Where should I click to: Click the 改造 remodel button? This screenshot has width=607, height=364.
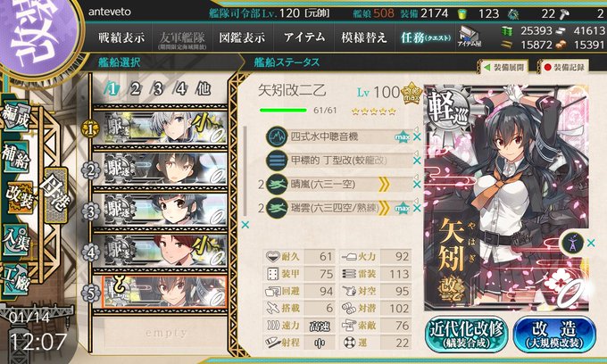tap(554, 335)
